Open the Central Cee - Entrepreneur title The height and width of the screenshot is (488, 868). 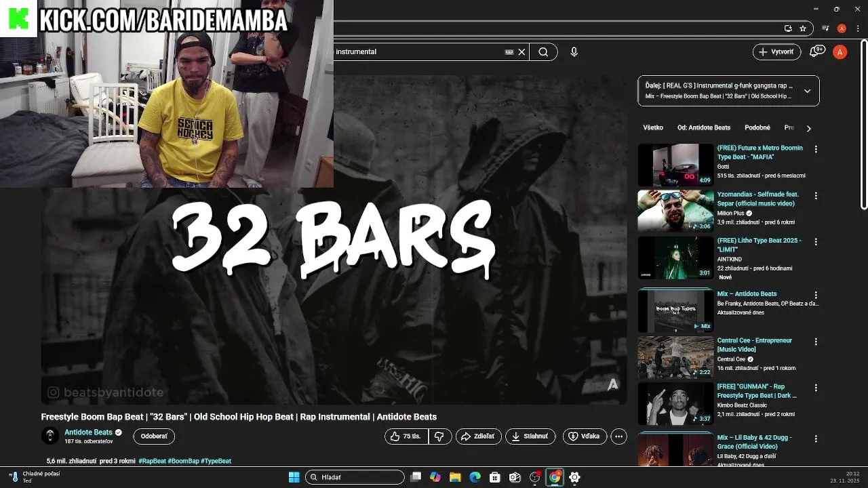click(755, 345)
